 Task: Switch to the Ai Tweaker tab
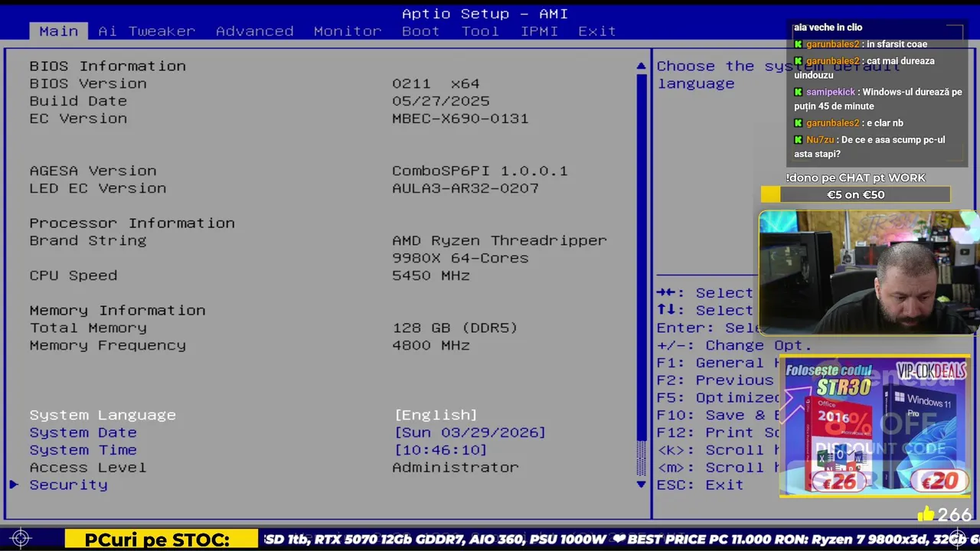(146, 31)
